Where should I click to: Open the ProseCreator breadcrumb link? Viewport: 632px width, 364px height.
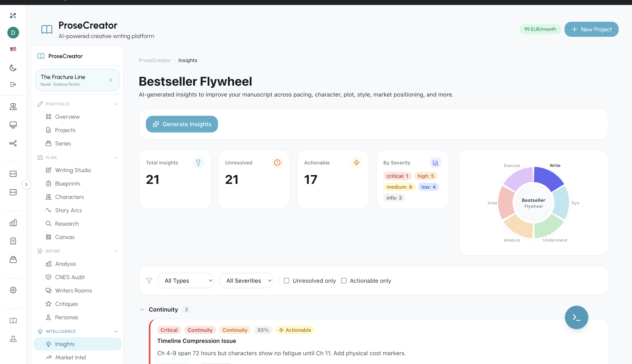point(154,60)
